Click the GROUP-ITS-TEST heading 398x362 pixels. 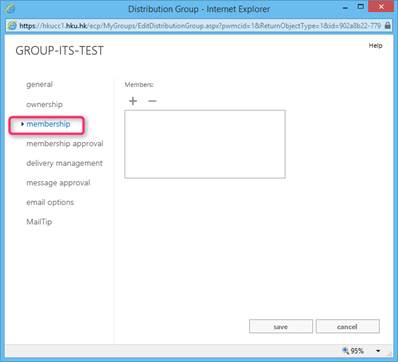(59, 51)
